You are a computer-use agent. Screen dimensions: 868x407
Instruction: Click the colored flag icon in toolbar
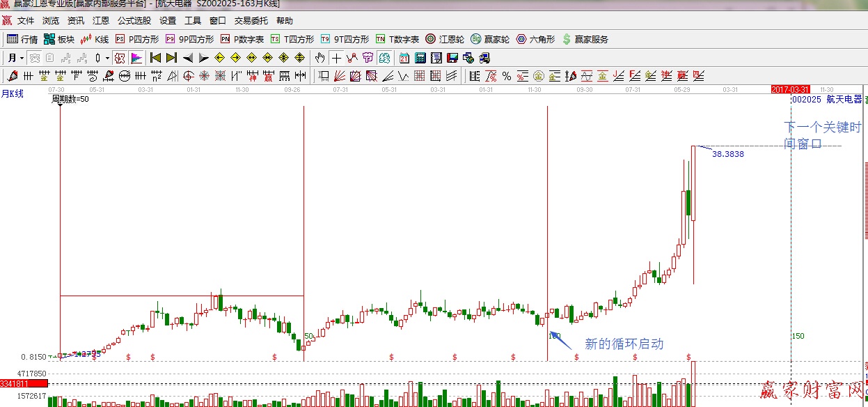click(x=136, y=58)
